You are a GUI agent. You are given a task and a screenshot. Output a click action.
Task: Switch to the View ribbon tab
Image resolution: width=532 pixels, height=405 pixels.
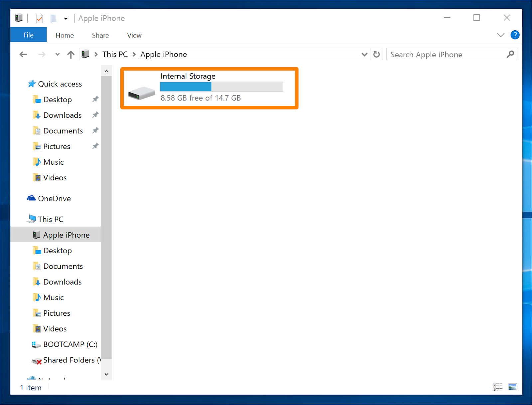[x=134, y=35]
